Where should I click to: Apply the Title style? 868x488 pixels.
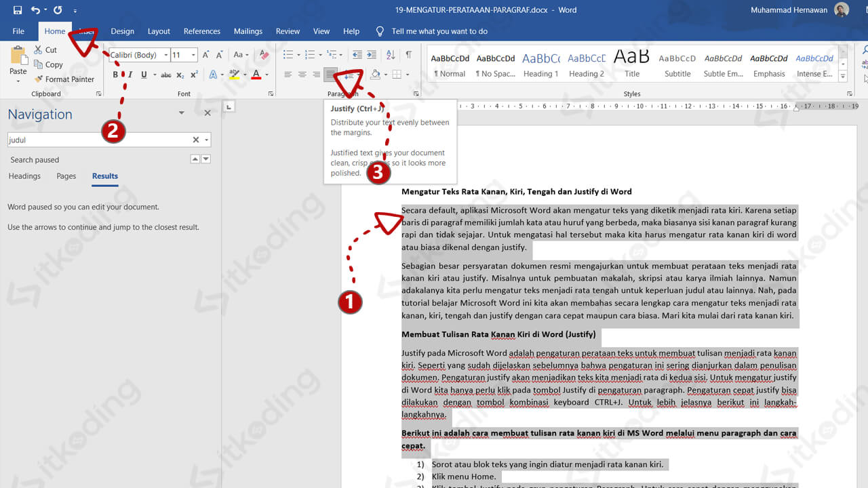[632, 65]
